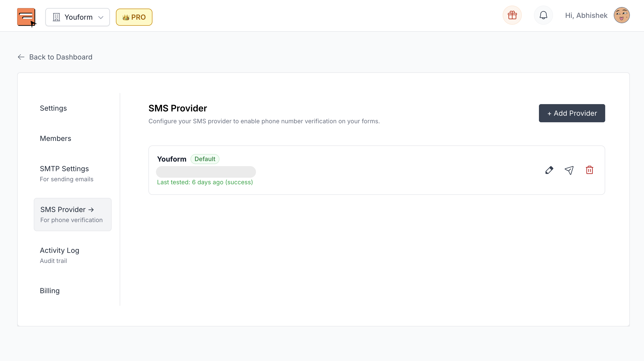Click the Hi, Abhishek greeting
The width and height of the screenshot is (644, 361).
tap(586, 16)
